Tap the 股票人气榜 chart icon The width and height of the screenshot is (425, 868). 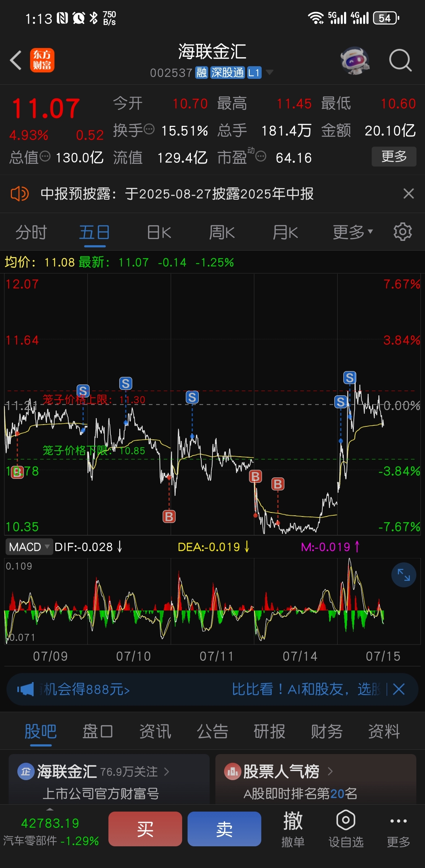pyautogui.click(x=232, y=771)
